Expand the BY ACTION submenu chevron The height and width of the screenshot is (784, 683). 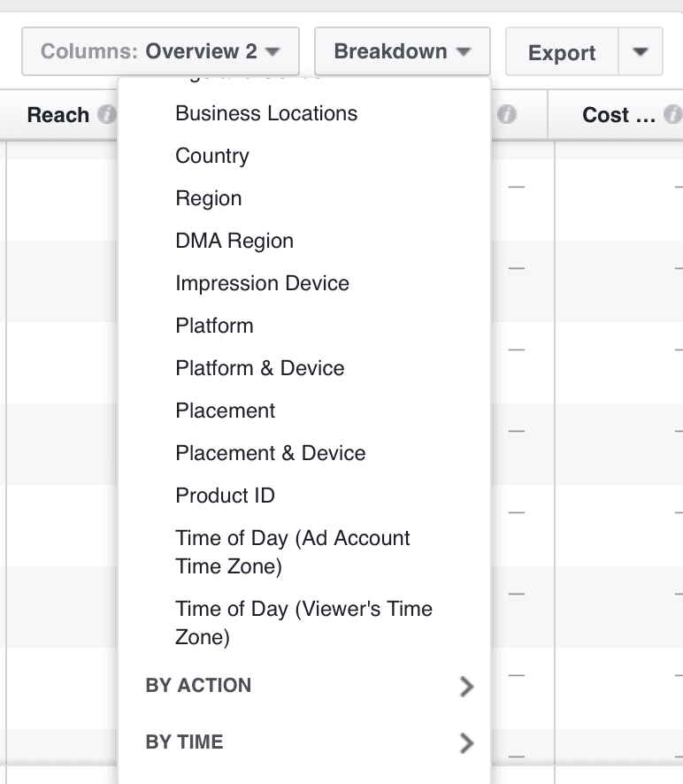click(467, 687)
